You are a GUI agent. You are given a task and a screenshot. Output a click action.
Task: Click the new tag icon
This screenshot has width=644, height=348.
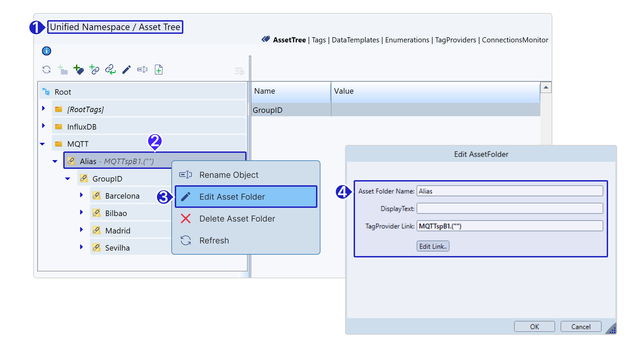point(78,70)
